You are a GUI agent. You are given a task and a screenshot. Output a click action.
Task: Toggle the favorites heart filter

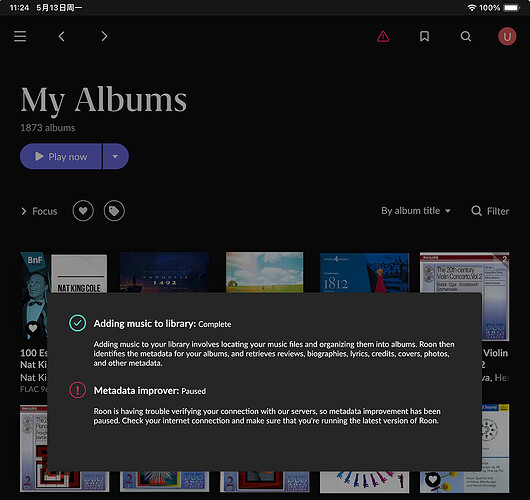[83, 211]
